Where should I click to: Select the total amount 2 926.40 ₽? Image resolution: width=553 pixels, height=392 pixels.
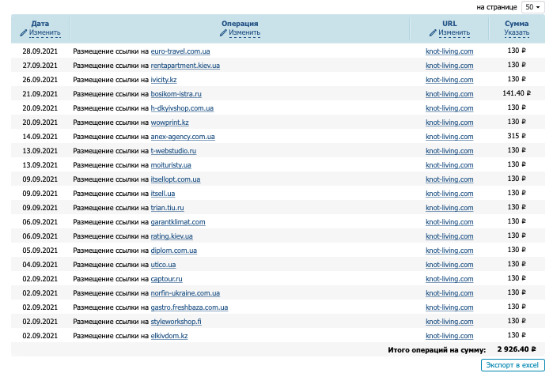(x=517, y=349)
